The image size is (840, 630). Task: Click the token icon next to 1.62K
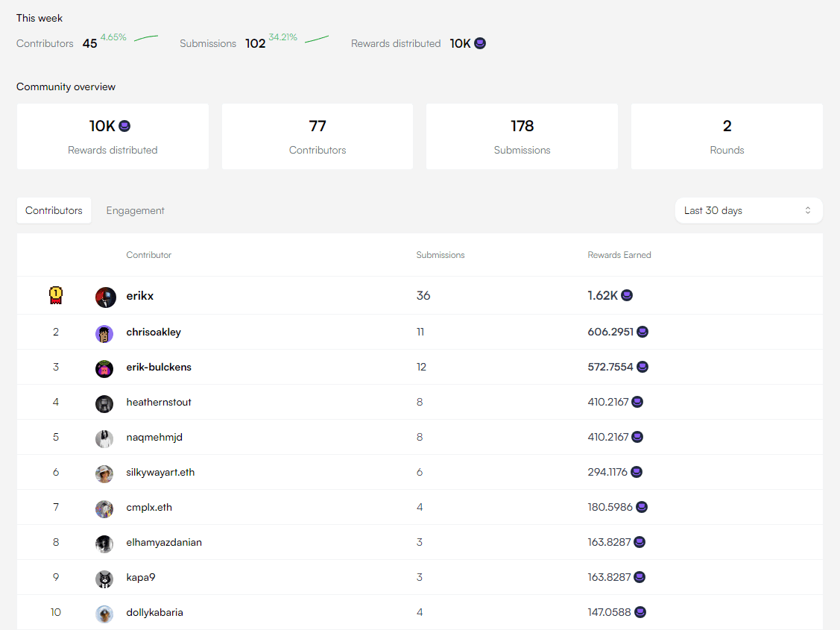[x=627, y=296]
